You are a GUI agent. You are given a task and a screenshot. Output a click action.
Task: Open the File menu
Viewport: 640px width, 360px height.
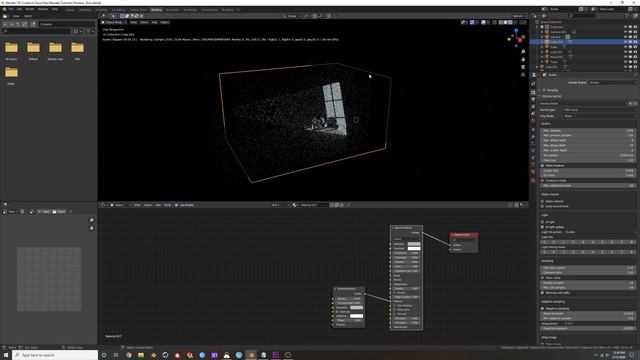coord(11,9)
